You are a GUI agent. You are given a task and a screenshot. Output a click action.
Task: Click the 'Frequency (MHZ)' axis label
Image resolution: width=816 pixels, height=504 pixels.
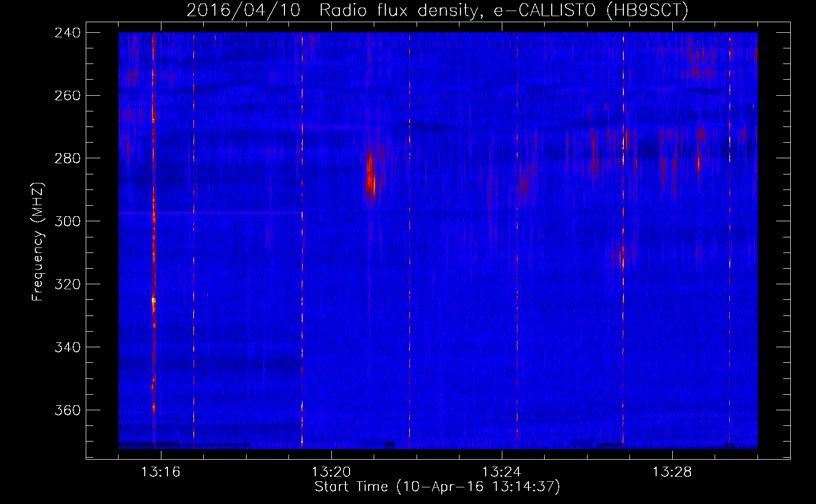(x=38, y=242)
